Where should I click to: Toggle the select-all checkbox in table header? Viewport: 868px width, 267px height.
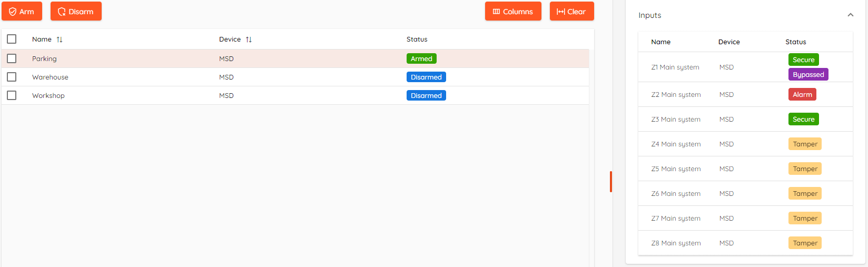[12, 39]
